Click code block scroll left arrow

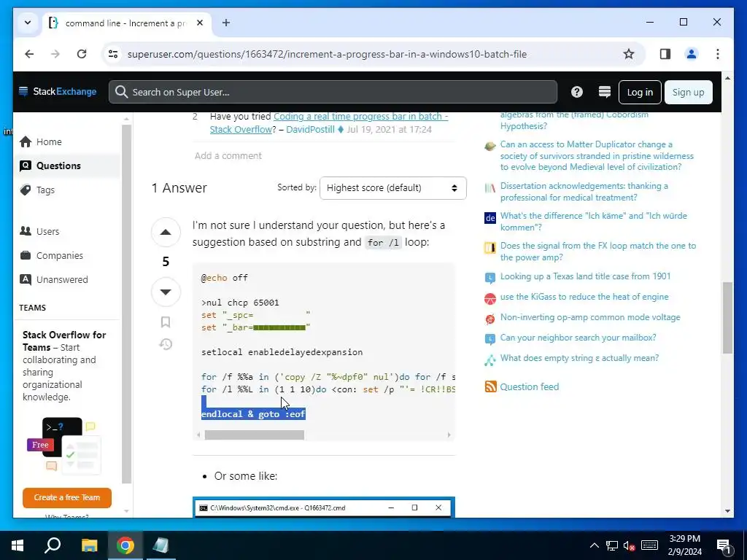(x=198, y=435)
